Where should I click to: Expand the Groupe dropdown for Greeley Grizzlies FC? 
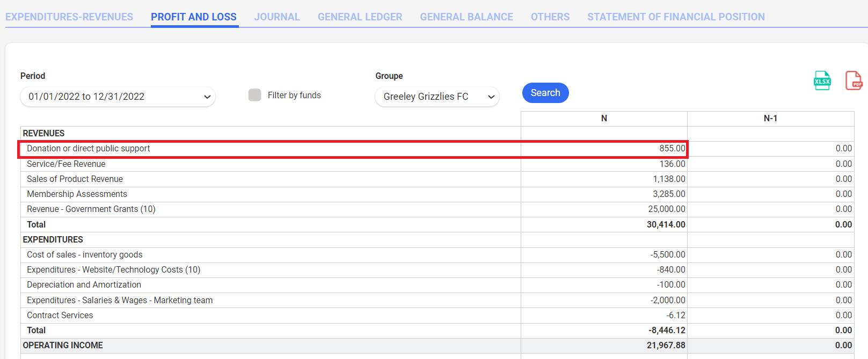click(x=437, y=97)
